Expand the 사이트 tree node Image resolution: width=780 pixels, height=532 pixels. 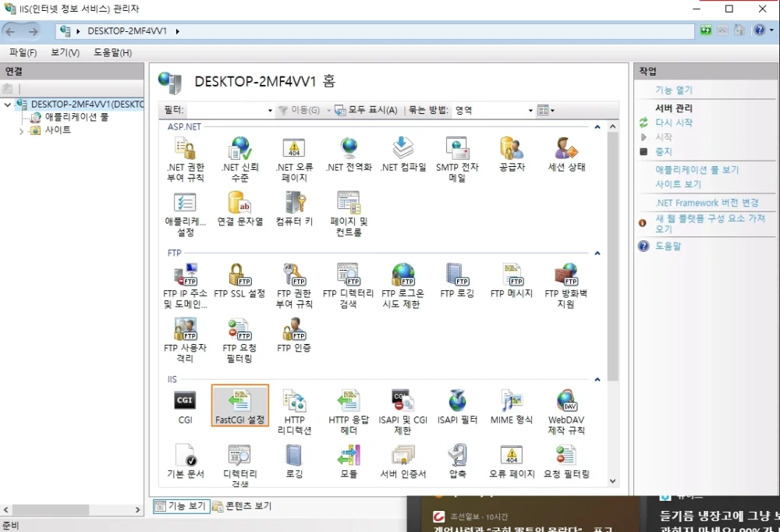point(21,131)
